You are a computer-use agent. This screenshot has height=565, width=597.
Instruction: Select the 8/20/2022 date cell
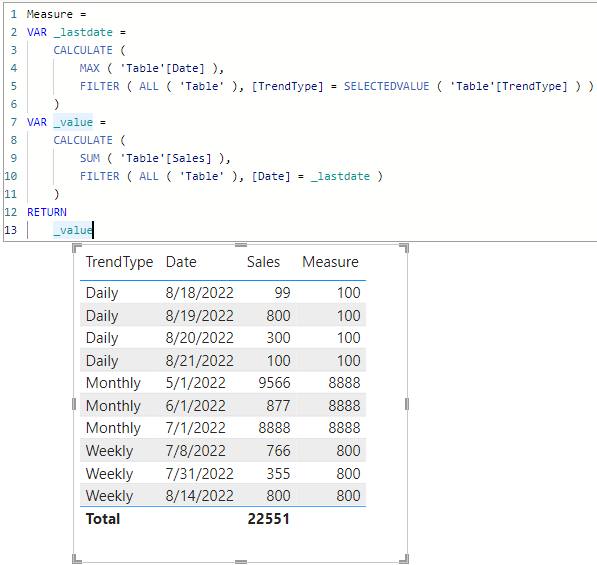pos(199,338)
